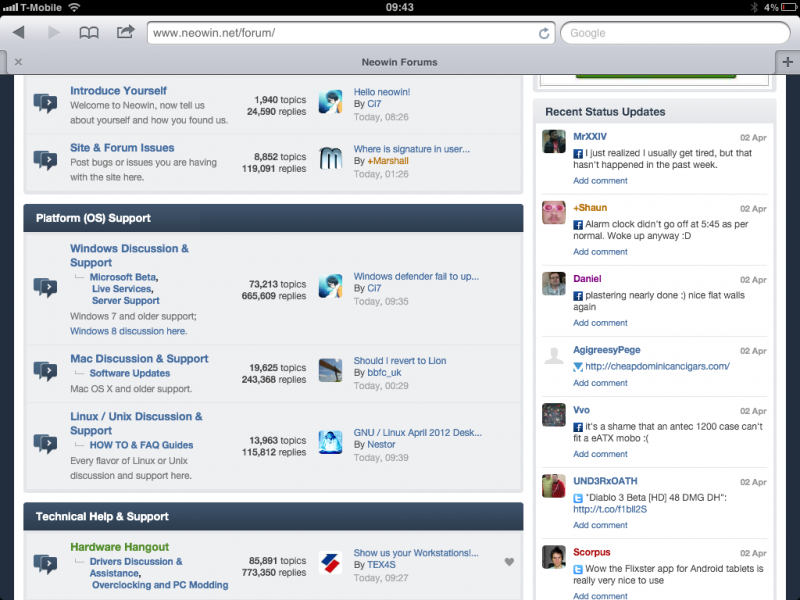Screen dimensions: 800x600
Task: Open Windows defender fail to up... topic
Action: [416, 277]
